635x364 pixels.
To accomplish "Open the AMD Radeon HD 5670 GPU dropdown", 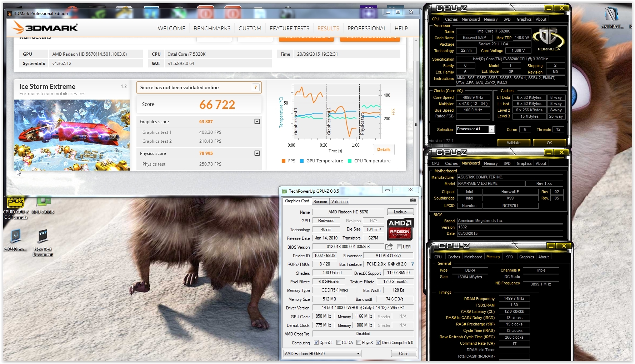I will [x=322, y=354].
